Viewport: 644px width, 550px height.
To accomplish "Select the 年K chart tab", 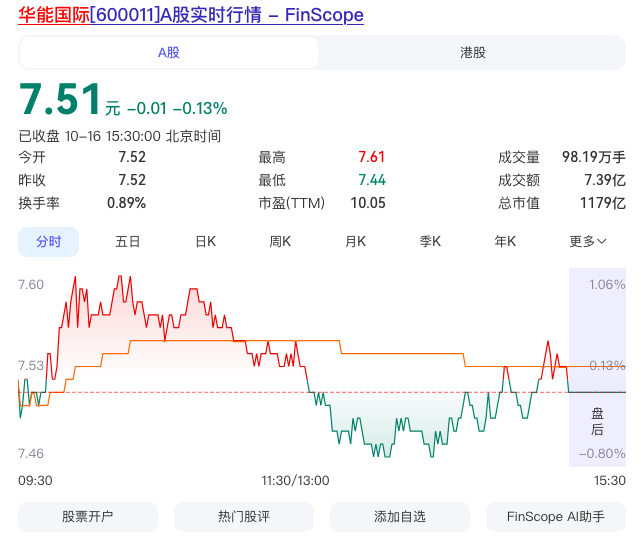I will click(x=505, y=242).
